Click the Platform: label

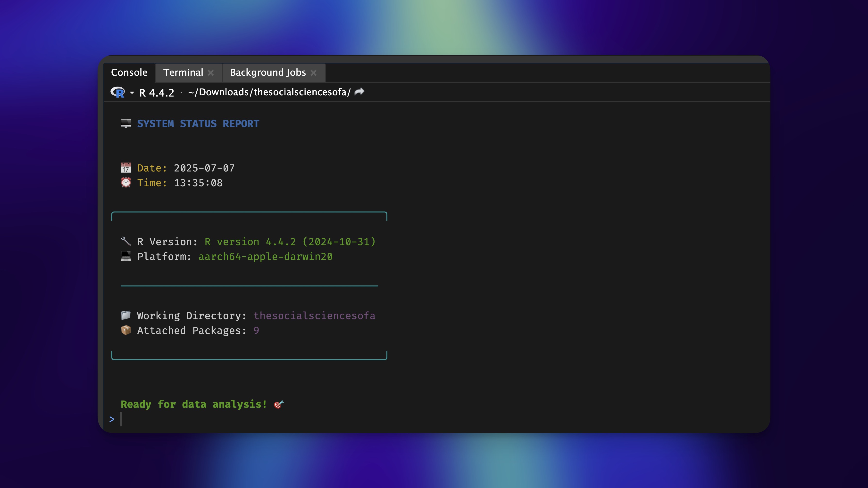click(164, 257)
